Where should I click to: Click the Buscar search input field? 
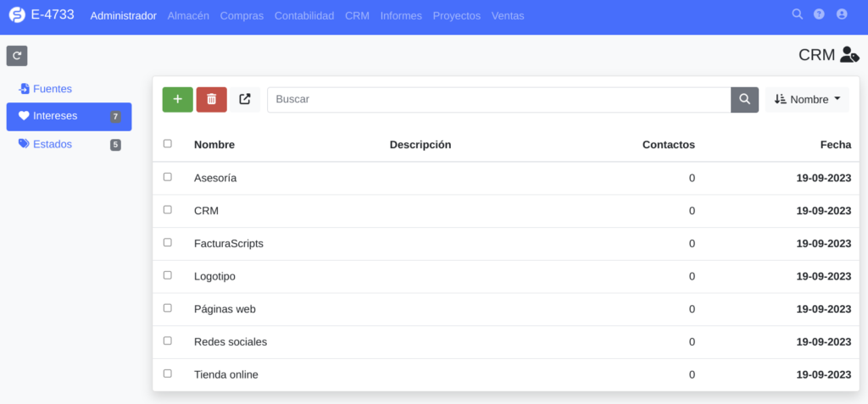[498, 99]
